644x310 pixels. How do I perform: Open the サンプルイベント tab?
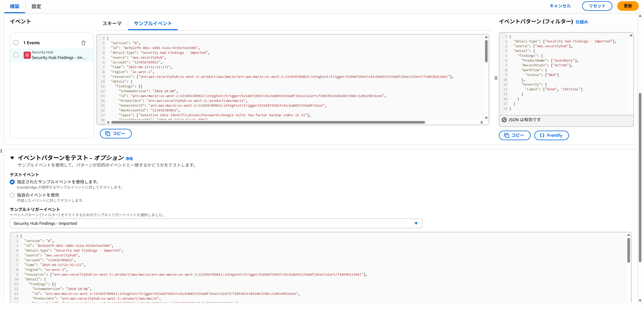(x=153, y=23)
